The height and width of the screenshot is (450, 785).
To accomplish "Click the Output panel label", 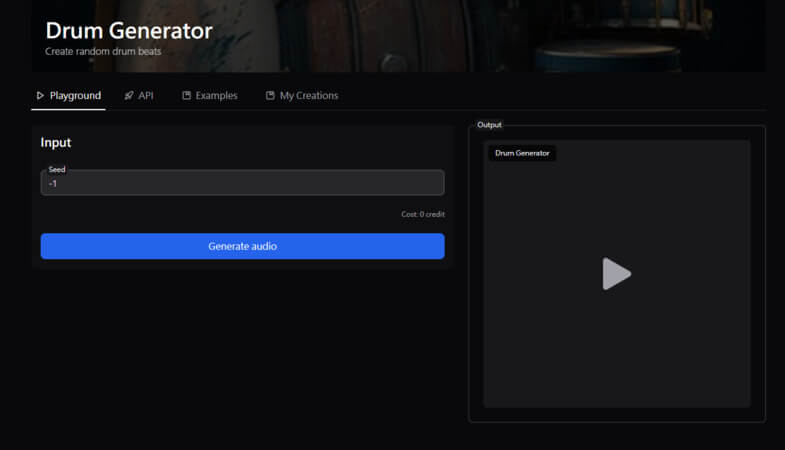I will 489,125.
